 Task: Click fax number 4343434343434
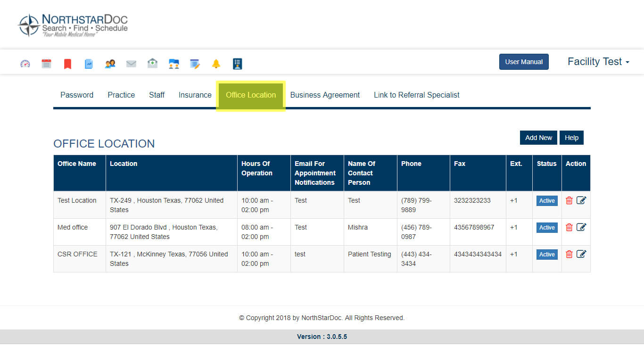(x=478, y=254)
